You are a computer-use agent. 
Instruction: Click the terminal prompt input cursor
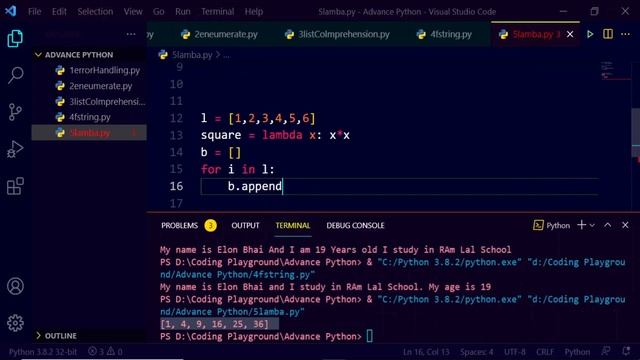coord(369,336)
